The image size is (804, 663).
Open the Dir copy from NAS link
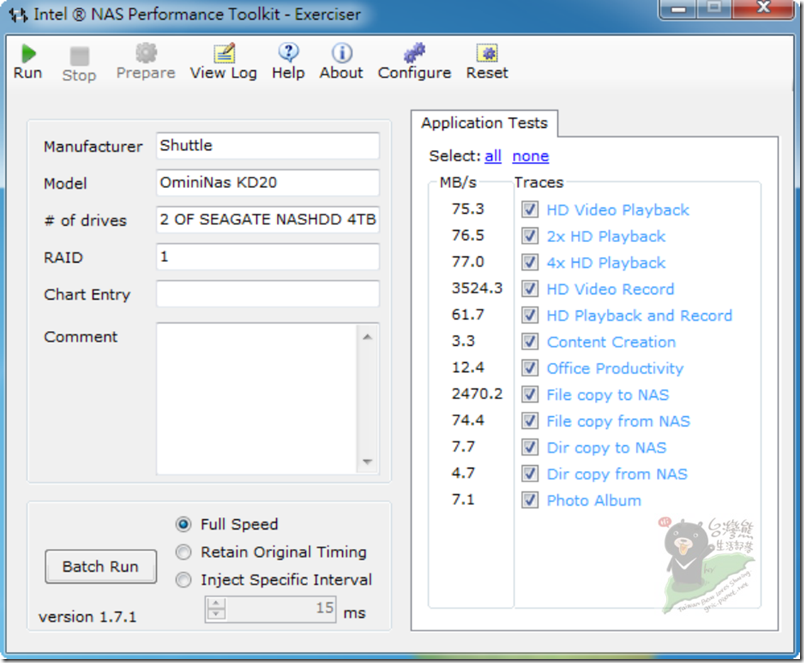tap(617, 474)
